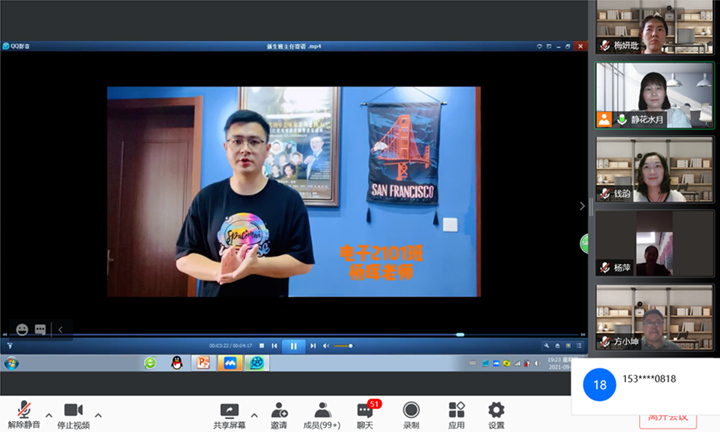Click the 解除静音 microphone icon
This screenshot has width=720, height=438.
(23, 410)
